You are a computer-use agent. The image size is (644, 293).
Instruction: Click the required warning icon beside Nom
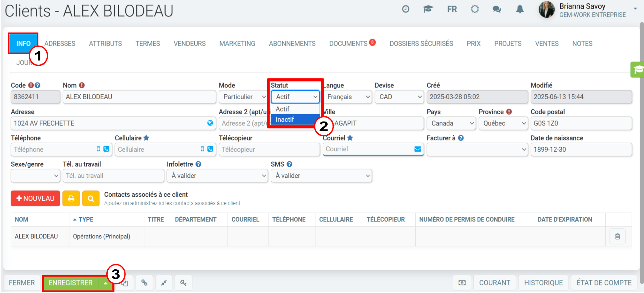pos(82,85)
